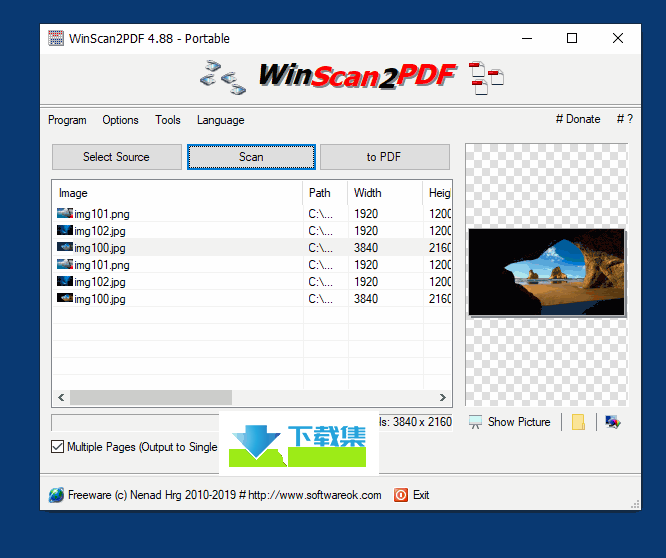The height and width of the screenshot is (558, 666).
Task: Click the right arrow of horizontal scrollbar
Action: tap(443, 397)
